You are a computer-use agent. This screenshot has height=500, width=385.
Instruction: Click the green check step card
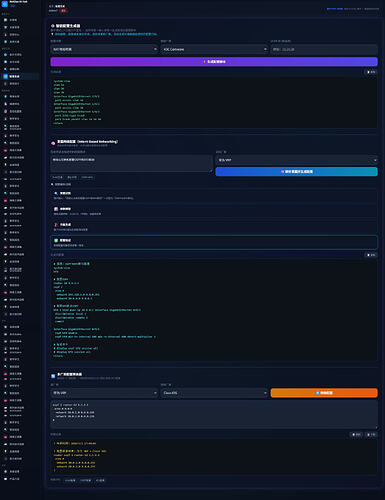coord(214,242)
